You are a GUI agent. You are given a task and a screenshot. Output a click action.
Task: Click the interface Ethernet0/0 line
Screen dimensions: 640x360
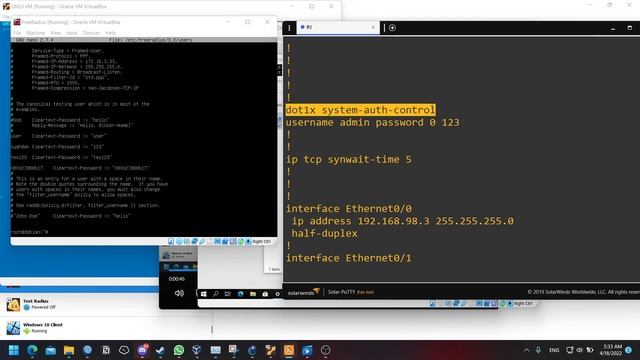[x=349, y=209]
